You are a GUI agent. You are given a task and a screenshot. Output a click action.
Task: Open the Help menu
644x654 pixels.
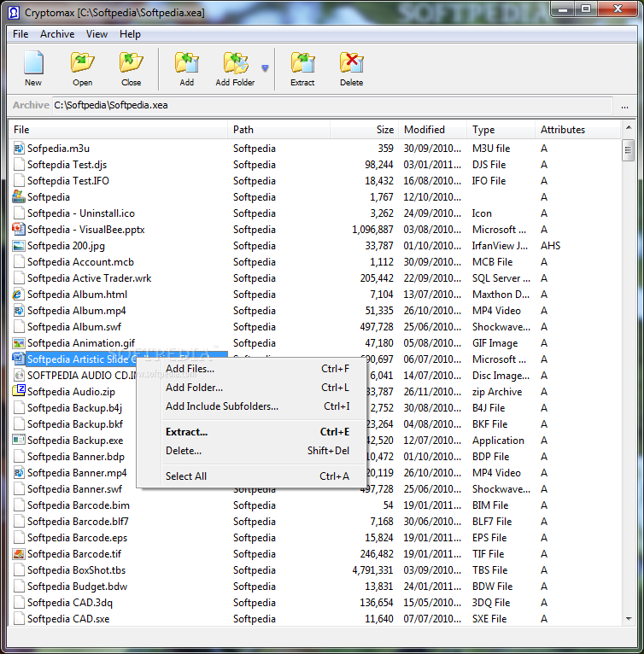tap(130, 34)
